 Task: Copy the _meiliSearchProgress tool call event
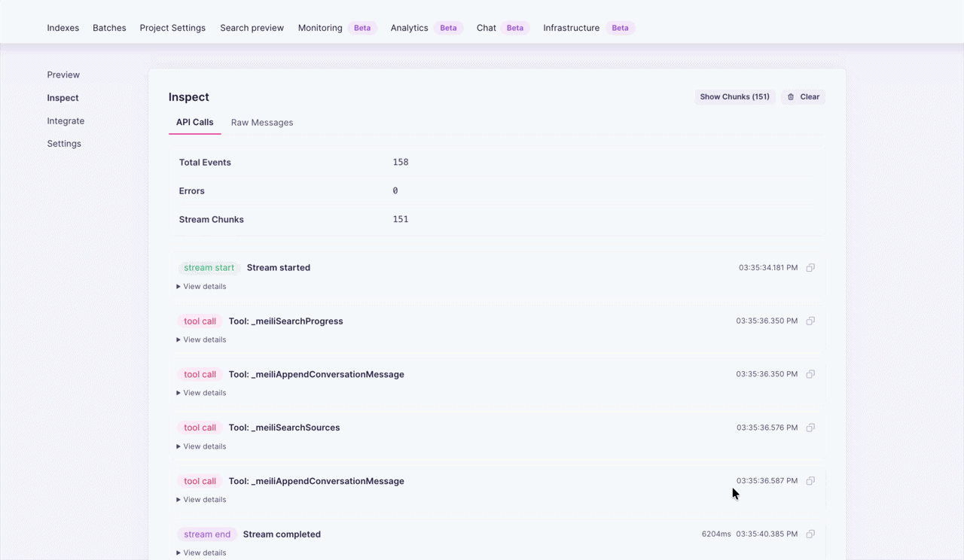[810, 321]
